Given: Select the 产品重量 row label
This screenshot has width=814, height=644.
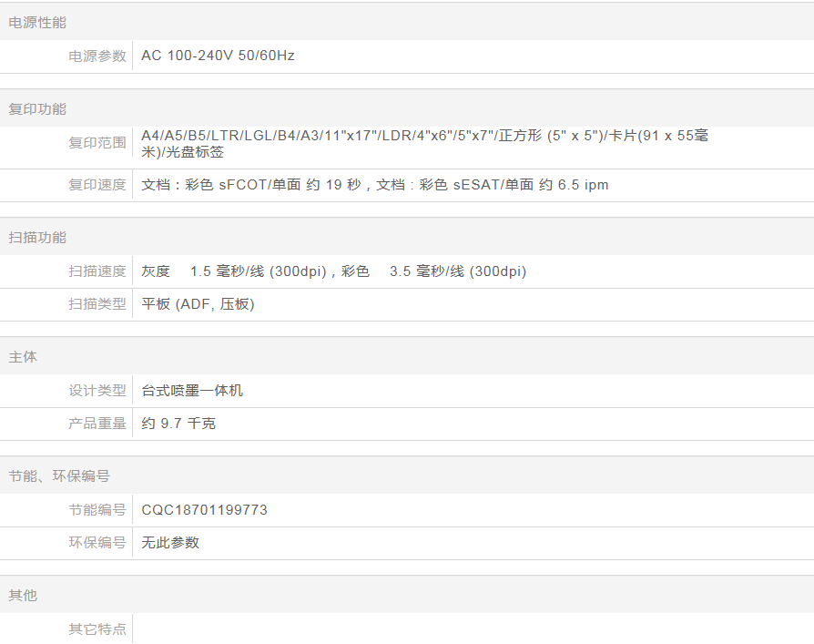Looking at the screenshot, I should [x=97, y=424].
